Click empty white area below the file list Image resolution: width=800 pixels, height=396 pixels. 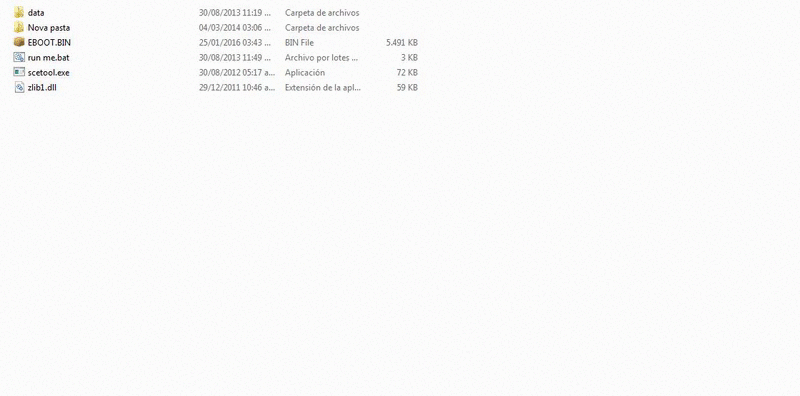pos(400,245)
